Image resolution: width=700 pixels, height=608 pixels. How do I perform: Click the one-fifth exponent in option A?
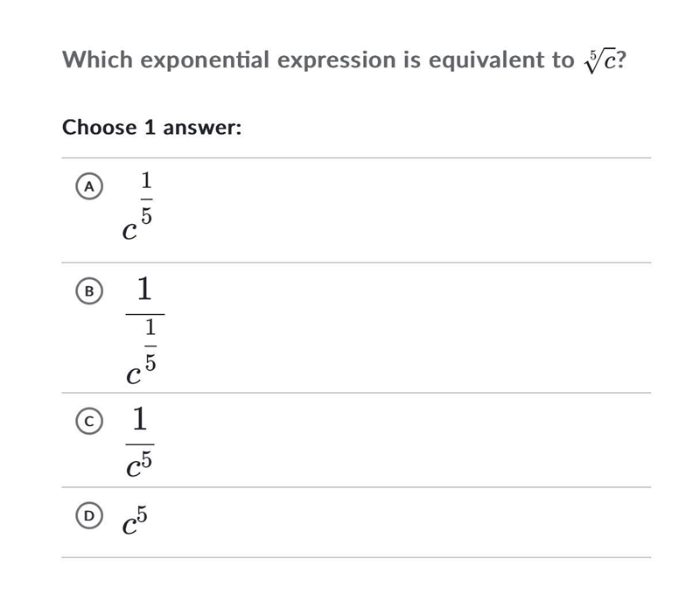pyautogui.click(x=147, y=199)
